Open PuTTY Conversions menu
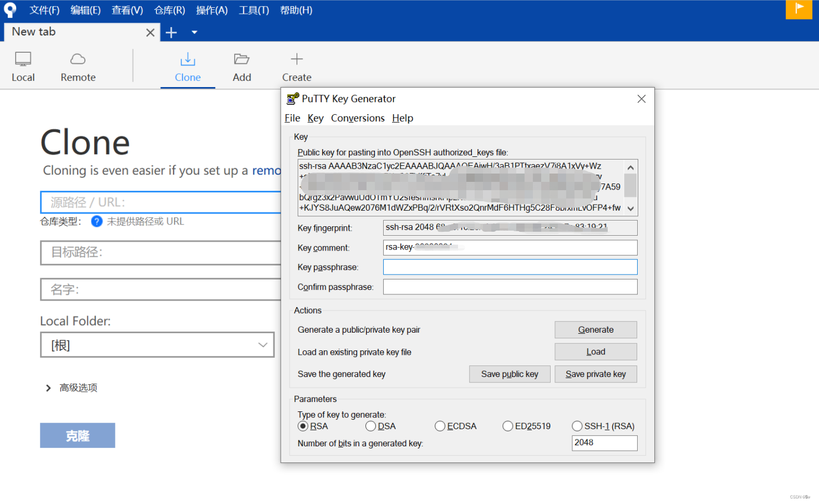Viewport: 819px width, 504px height. pos(358,118)
